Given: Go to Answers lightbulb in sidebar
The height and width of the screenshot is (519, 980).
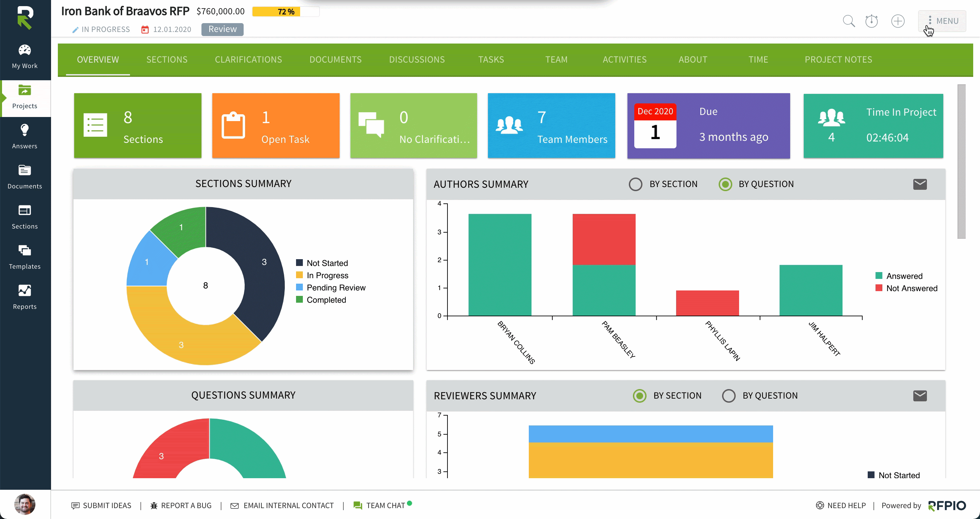Looking at the screenshot, I should click(25, 137).
